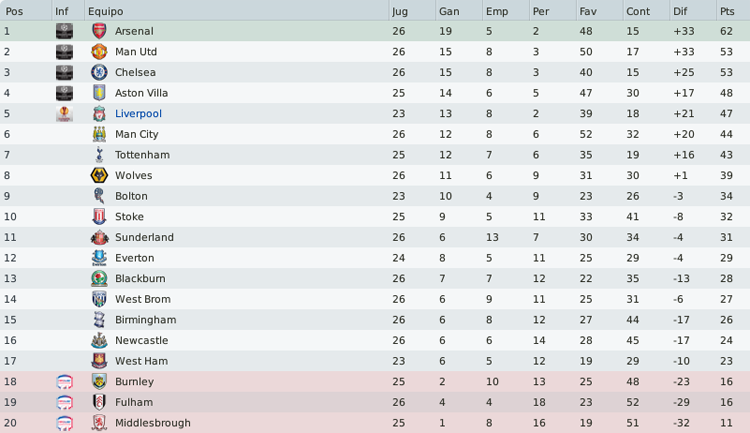Screen dimensions: 750x433
Task: Click the Wolves club crest icon
Action: pyautogui.click(x=99, y=175)
